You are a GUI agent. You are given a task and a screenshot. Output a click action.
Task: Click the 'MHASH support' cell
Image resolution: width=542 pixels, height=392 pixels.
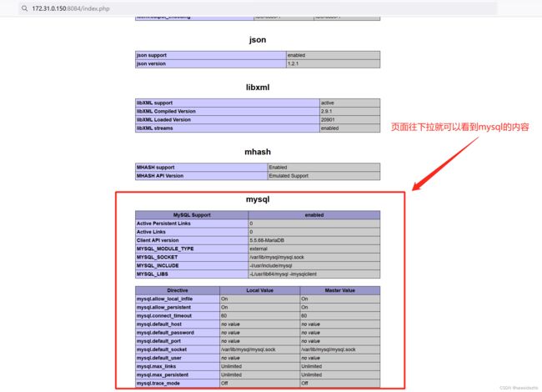tap(202, 168)
